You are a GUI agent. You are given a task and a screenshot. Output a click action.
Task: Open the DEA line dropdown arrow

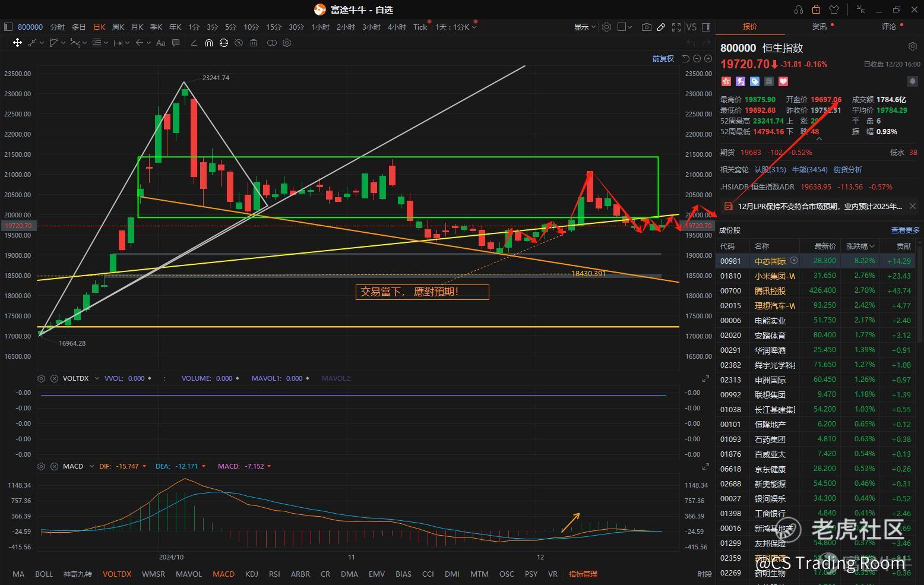(x=204, y=466)
